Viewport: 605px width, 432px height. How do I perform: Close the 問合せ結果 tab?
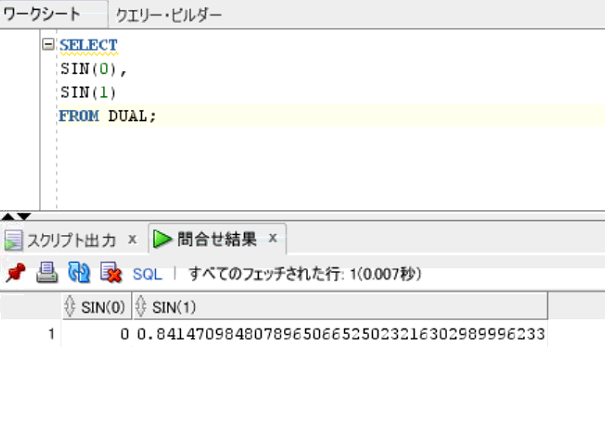coord(273,240)
